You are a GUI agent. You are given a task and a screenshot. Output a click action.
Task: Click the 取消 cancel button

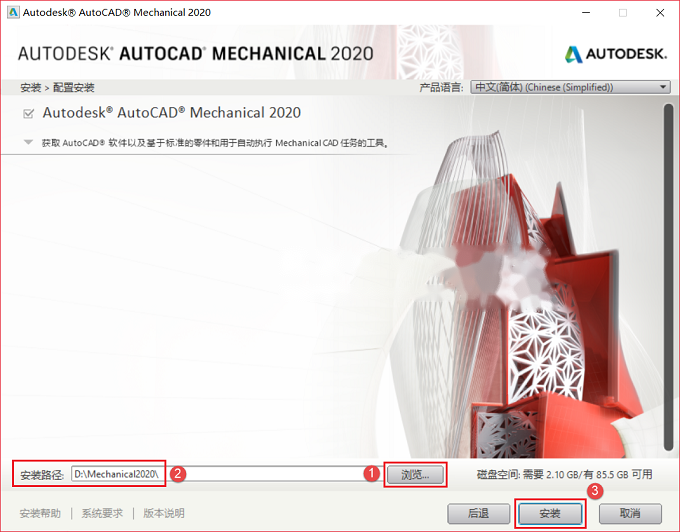coord(630,513)
